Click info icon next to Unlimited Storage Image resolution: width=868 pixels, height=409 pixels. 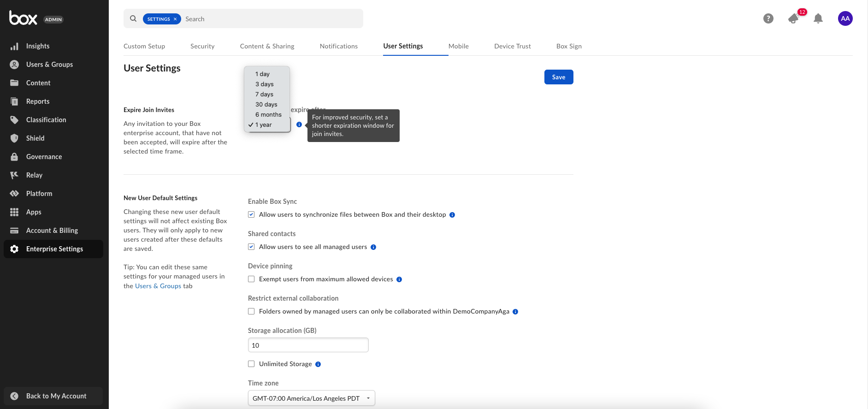tap(318, 364)
